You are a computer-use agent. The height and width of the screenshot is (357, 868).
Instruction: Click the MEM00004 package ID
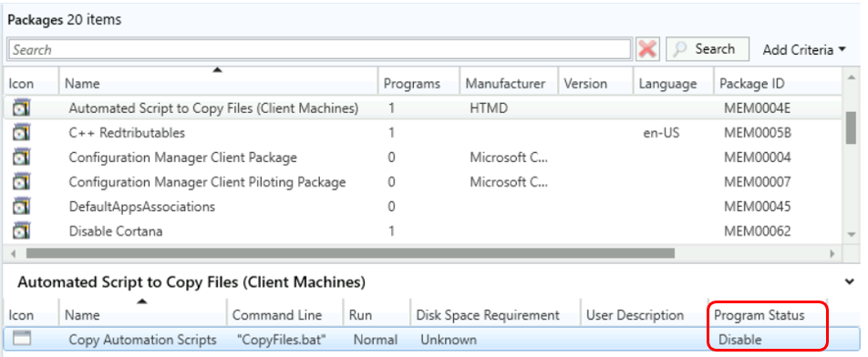click(x=757, y=157)
